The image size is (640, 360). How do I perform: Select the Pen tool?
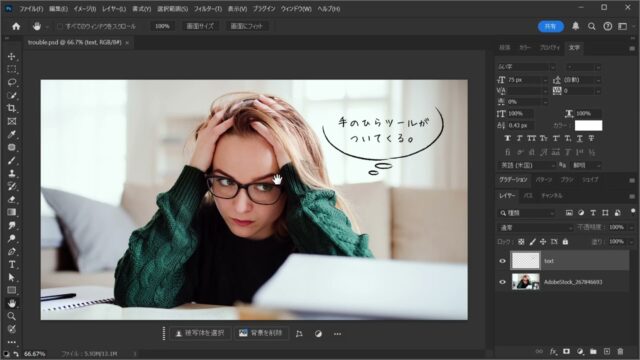(x=12, y=251)
